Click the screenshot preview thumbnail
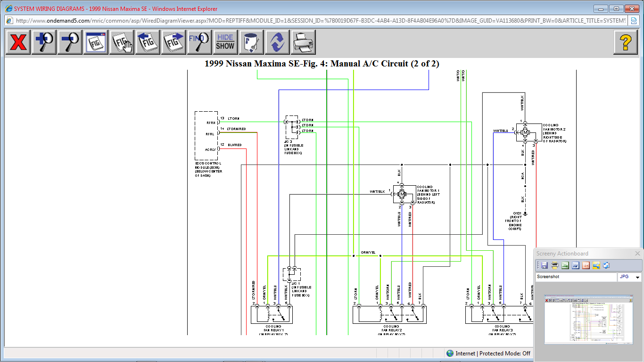 [588, 320]
